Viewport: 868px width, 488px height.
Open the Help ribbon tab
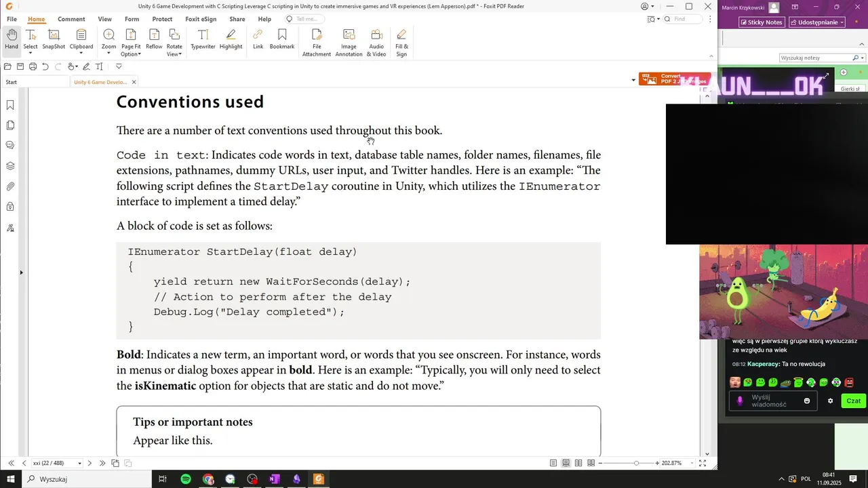pos(264,19)
